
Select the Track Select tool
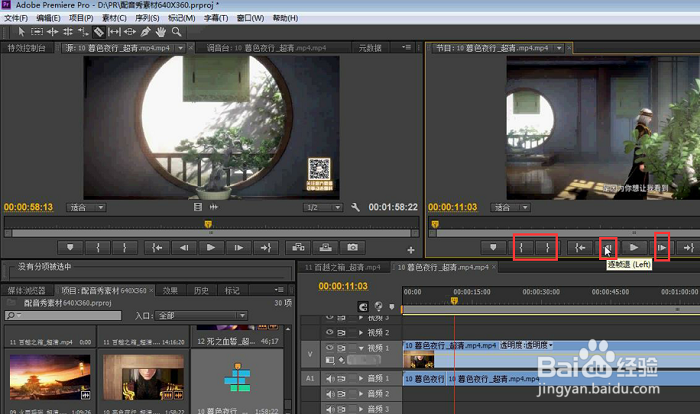[x=37, y=32]
